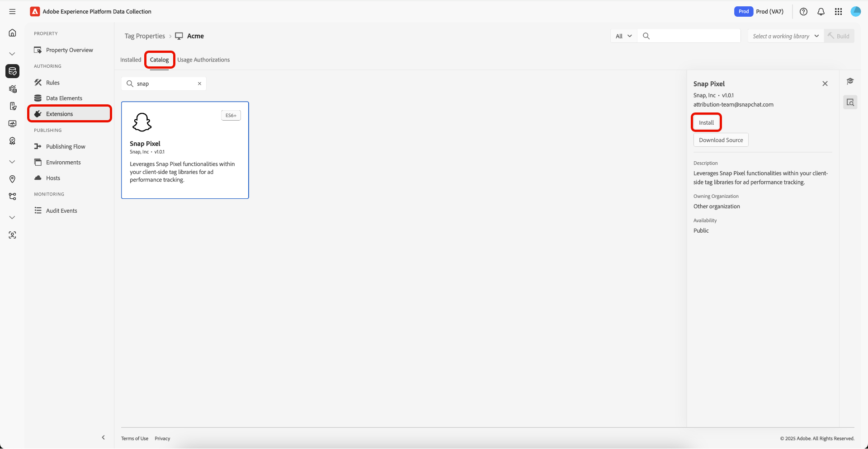Click the blue Prod sandbox badge
The image size is (868, 449).
[744, 12]
